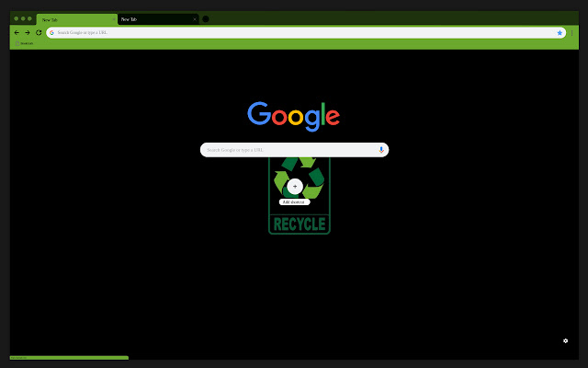Open the bookmark item in the bookmarks bar

click(25, 43)
